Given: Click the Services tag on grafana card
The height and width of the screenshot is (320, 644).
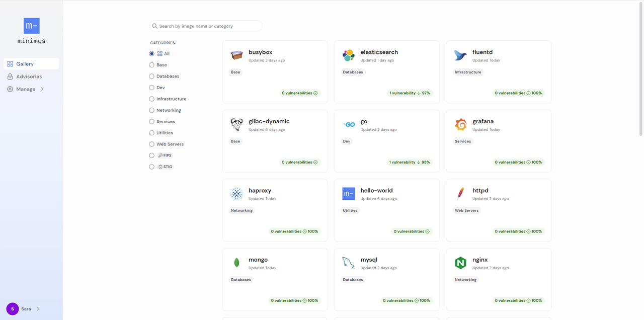Looking at the screenshot, I should coord(463,141).
